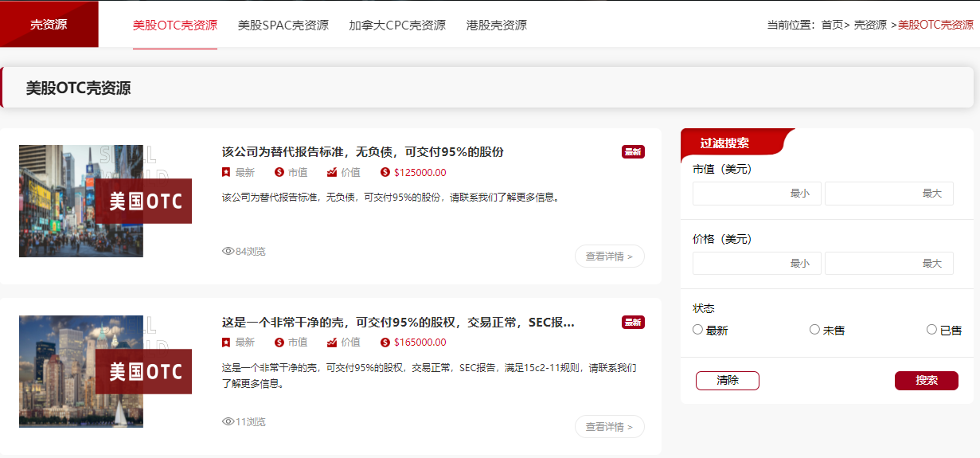Screen dimensions: 980x458
Task: Click the red 最新 badge on first listing
Action: click(x=633, y=152)
